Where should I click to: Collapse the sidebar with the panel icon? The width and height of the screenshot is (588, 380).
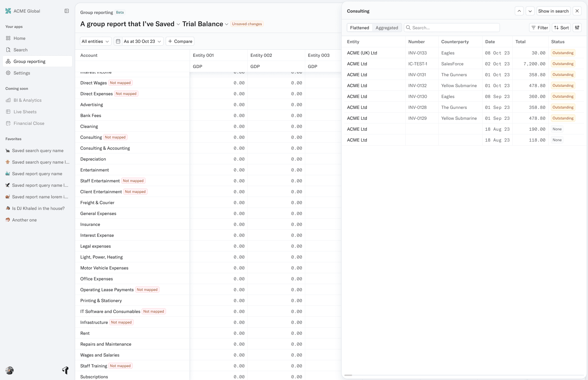(67, 11)
